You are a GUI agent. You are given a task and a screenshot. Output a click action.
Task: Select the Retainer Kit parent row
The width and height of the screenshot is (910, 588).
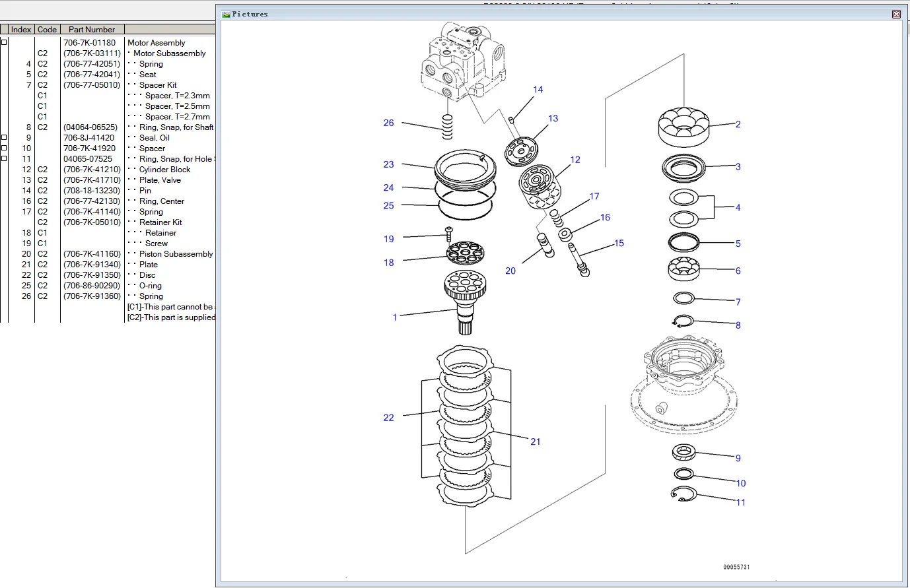click(x=160, y=222)
